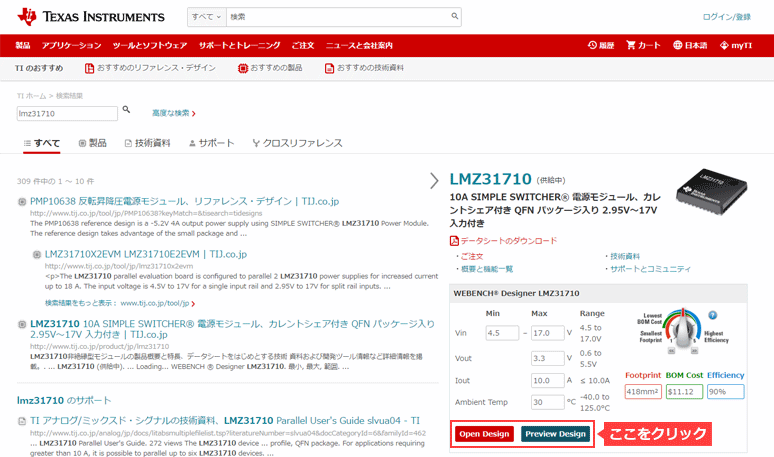This screenshot has width=774, height=457.
Task: Select the すべて tab
Action: click(x=41, y=143)
